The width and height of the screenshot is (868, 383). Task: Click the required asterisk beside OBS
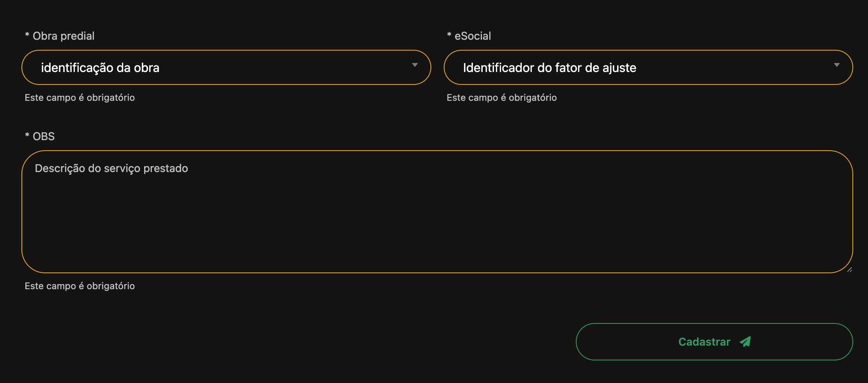click(27, 135)
